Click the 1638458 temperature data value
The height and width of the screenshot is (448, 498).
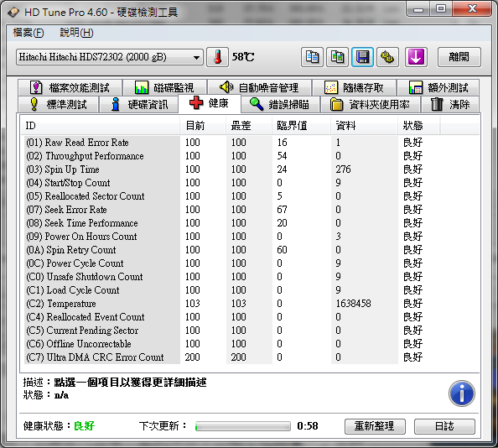pyautogui.click(x=353, y=304)
